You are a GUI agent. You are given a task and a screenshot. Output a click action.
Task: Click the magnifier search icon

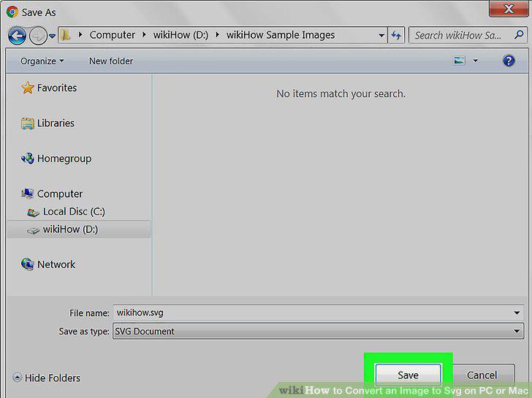pyautogui.click(x=519, y=34)
